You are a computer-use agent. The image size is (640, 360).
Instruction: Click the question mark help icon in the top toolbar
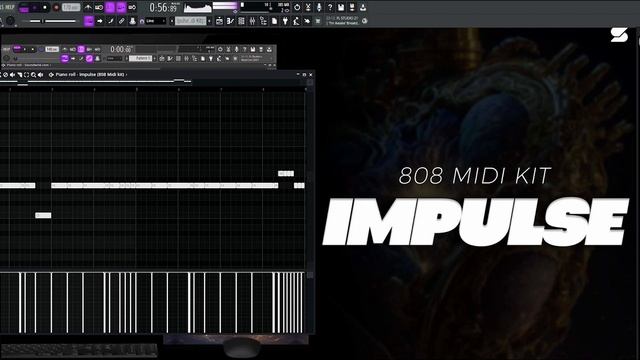click(330, 7)
